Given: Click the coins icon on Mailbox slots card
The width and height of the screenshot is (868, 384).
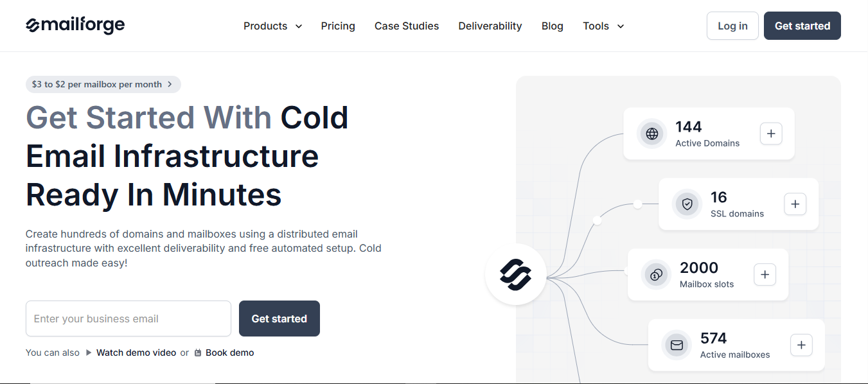Looking at the screenshot, I should point(655,274).
